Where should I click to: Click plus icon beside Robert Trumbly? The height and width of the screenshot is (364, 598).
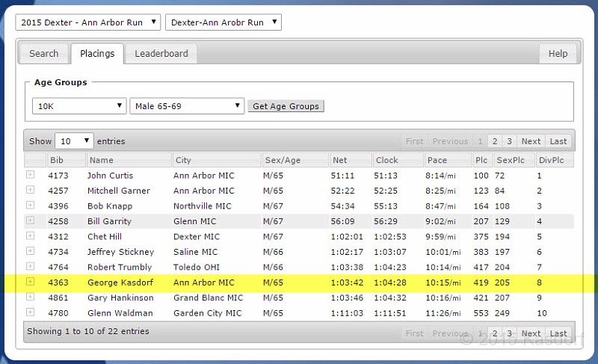[x=30, y=267]
